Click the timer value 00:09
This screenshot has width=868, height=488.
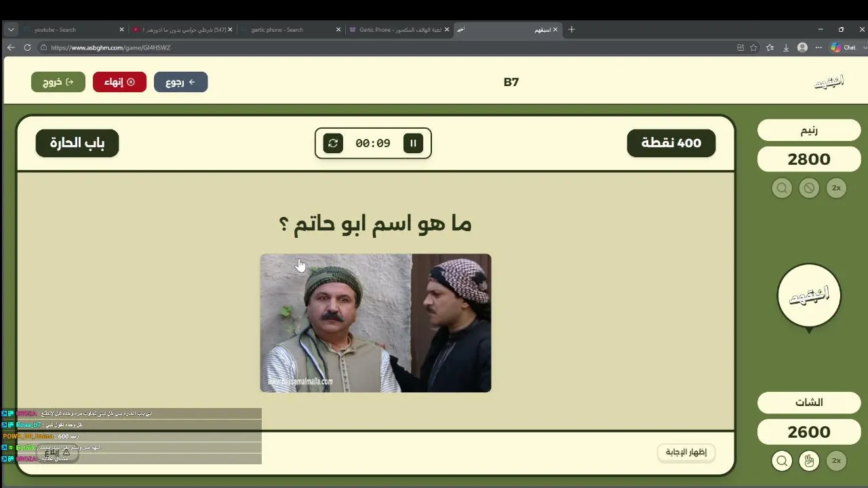pyautogui.click(x=373, y=143)
